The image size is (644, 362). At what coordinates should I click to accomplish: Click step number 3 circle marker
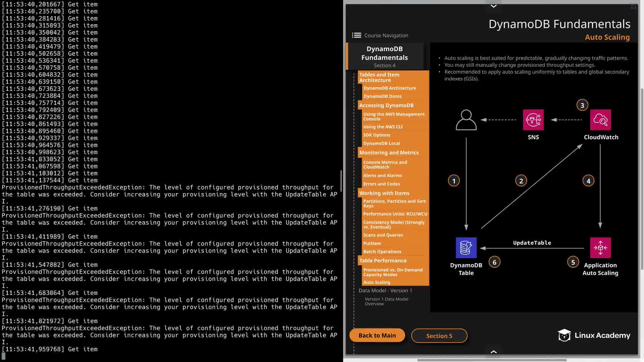(x=582, y=105)
